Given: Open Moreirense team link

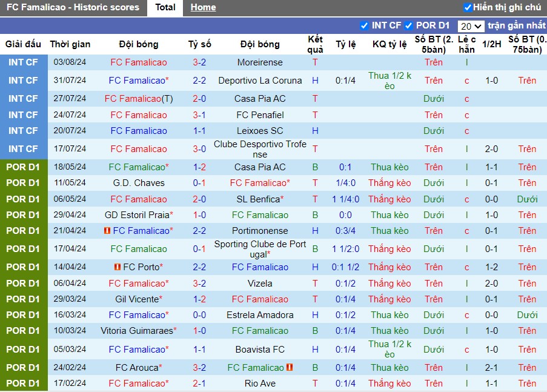Looking at the screenshot, I should tap(260, 62).
